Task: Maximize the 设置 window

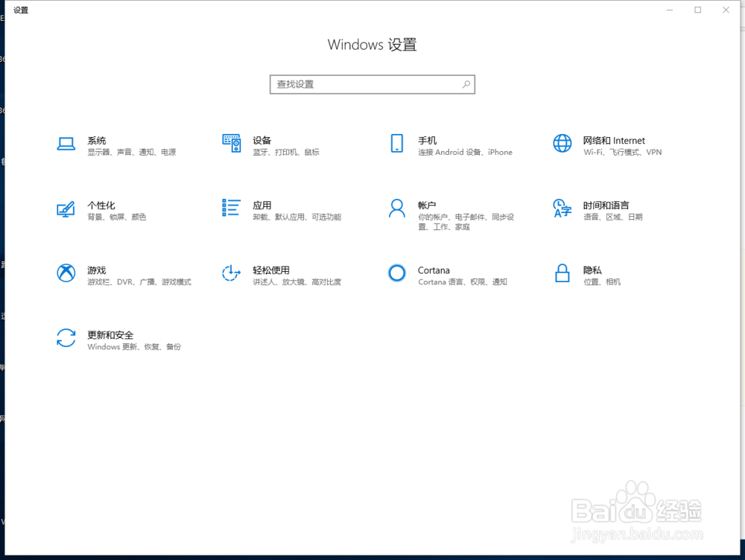Action: point(698,10)
